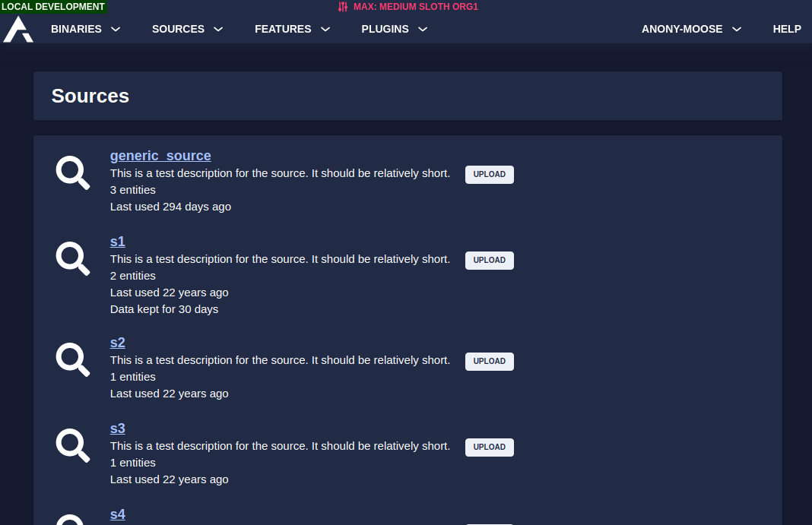Open the FEATURES menu
This screenshot has width=812, height=525.
(292, 29)
